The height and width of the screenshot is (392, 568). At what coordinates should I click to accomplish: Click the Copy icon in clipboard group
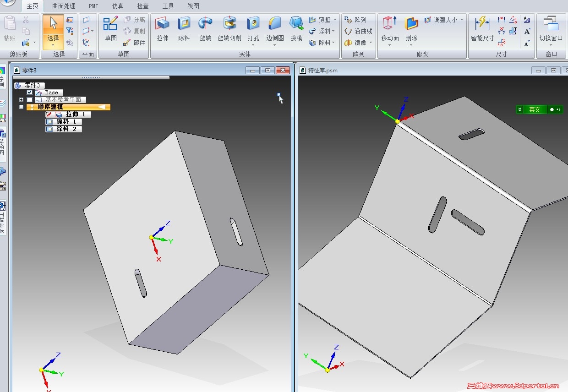(x=26, y=31)
